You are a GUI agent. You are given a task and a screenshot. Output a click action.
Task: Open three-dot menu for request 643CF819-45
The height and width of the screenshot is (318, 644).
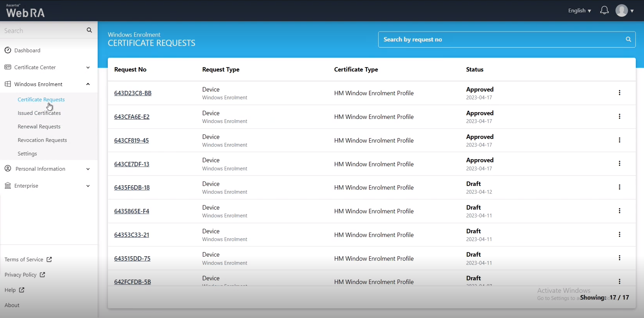[619, 140]
